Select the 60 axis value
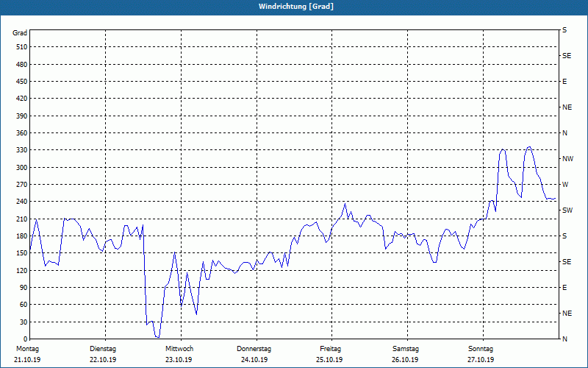 point(24,304)
